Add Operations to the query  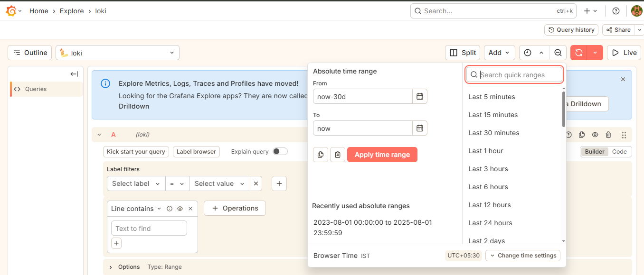[x=235, y=208]
